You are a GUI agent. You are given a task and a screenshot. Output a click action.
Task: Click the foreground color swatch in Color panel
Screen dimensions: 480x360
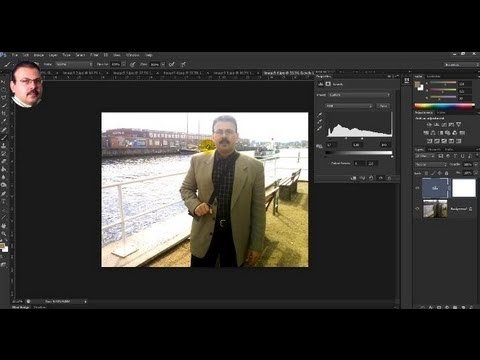tap(417, 84)
